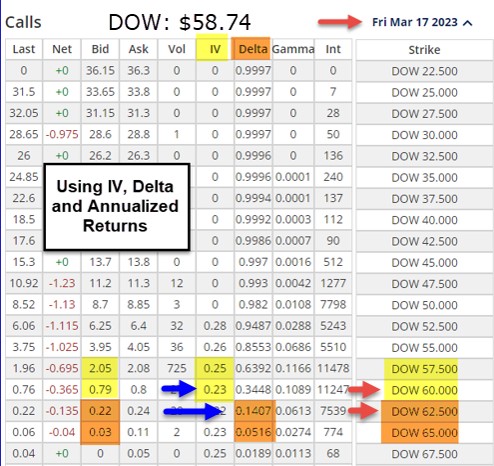494x466 pixels.
Task: Click the 7798 open interest cell
Action: (333, 304)
